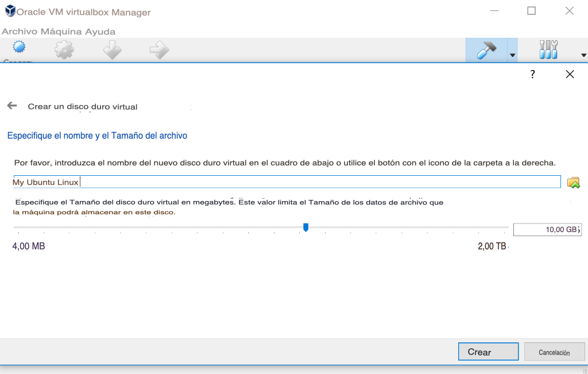Maximize the VirtualBox Manager window
Screen dimensions: 588x374
point(531,11)
